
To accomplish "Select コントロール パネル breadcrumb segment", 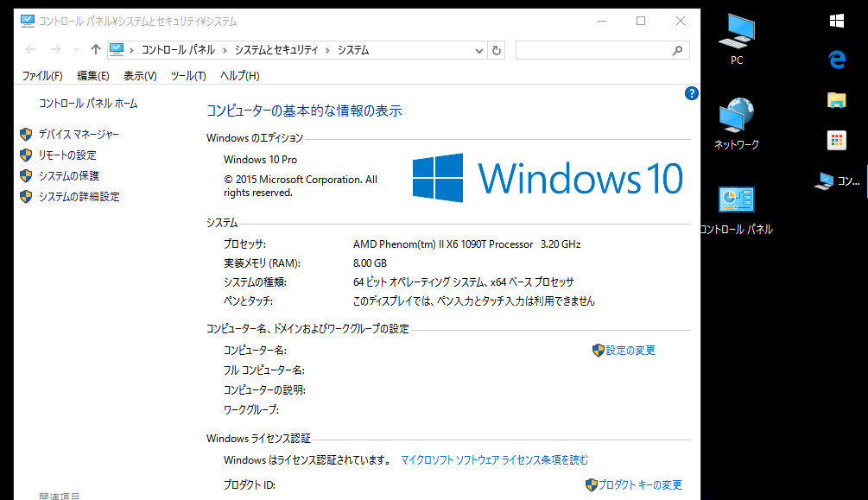I will tap(178, 50).
